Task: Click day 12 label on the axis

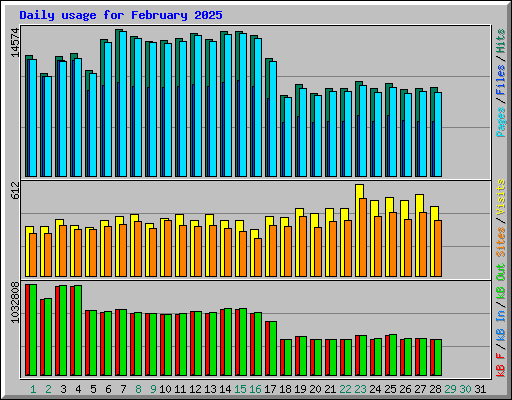Action: click(x=195, y=389)
